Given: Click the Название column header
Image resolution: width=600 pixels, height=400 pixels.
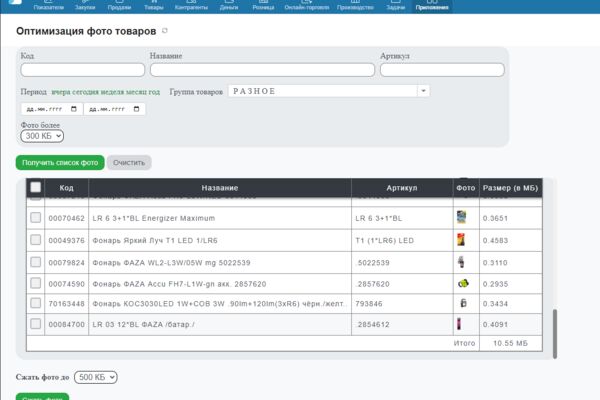Looking at the screenshot, I should tap(220, 188).
